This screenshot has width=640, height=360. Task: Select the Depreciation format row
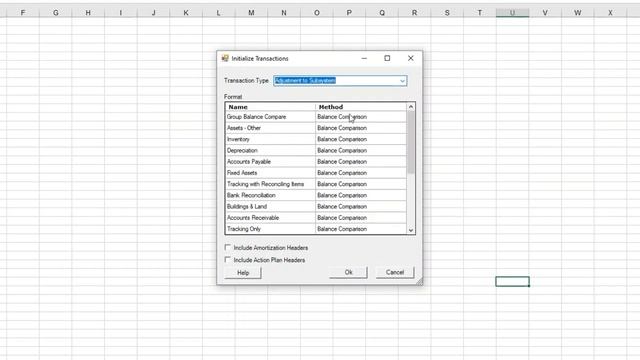pyautogui.click(x=316, y=150)
